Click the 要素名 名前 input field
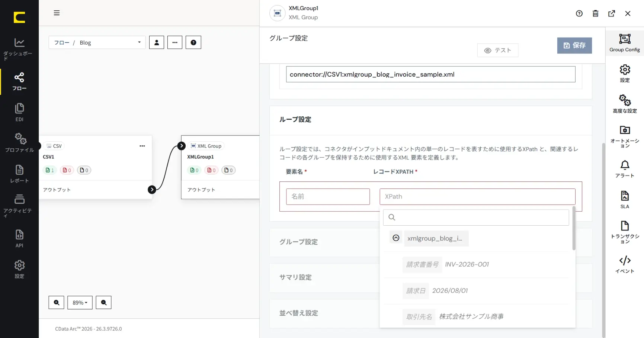Screen dimensions: 644x338 (328, 196)
